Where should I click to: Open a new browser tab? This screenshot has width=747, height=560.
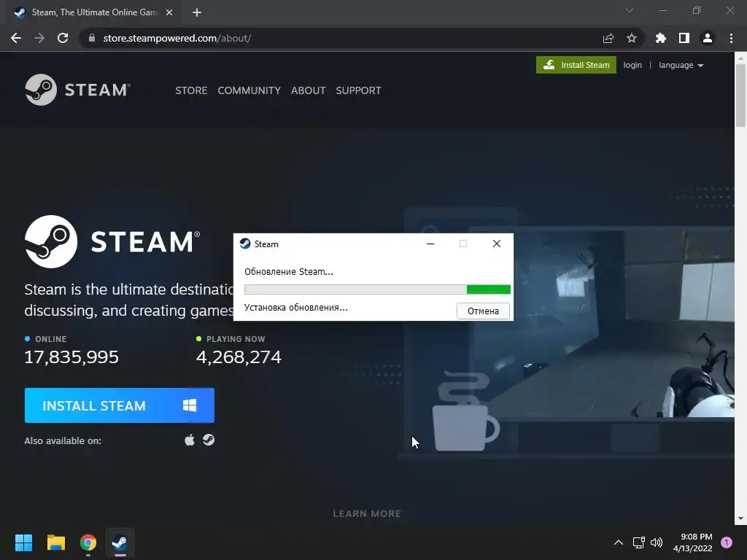tap(197, 12)
